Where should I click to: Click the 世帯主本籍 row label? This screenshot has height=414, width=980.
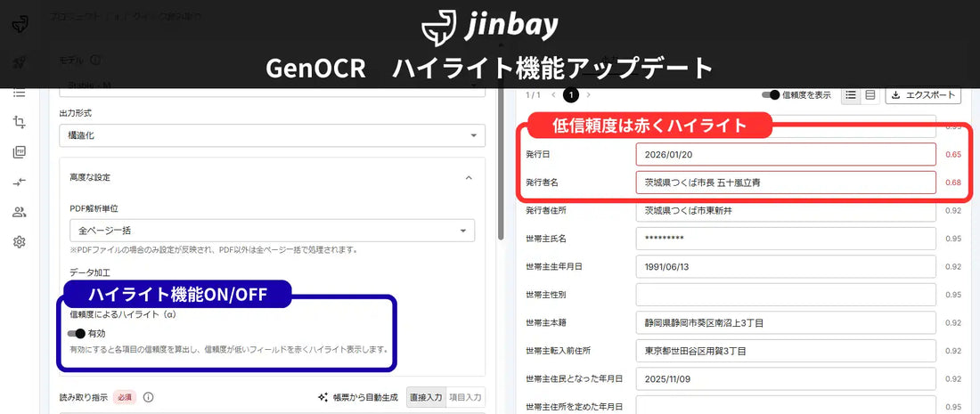pos(546,323)
